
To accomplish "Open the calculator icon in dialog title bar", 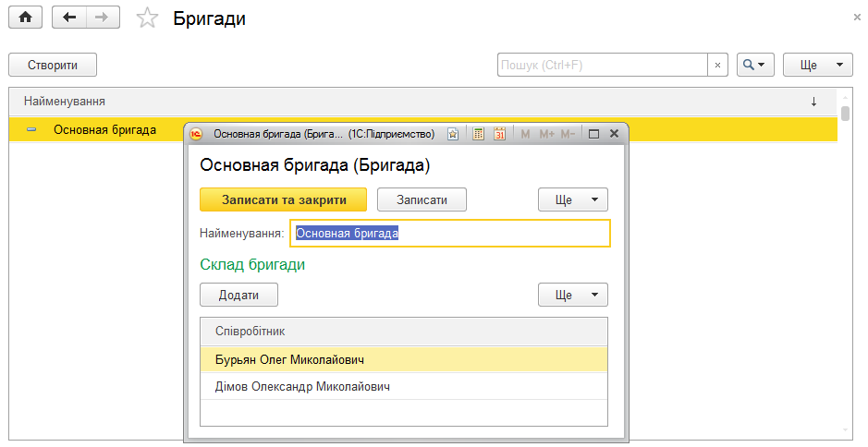I will tap(478, 134).
